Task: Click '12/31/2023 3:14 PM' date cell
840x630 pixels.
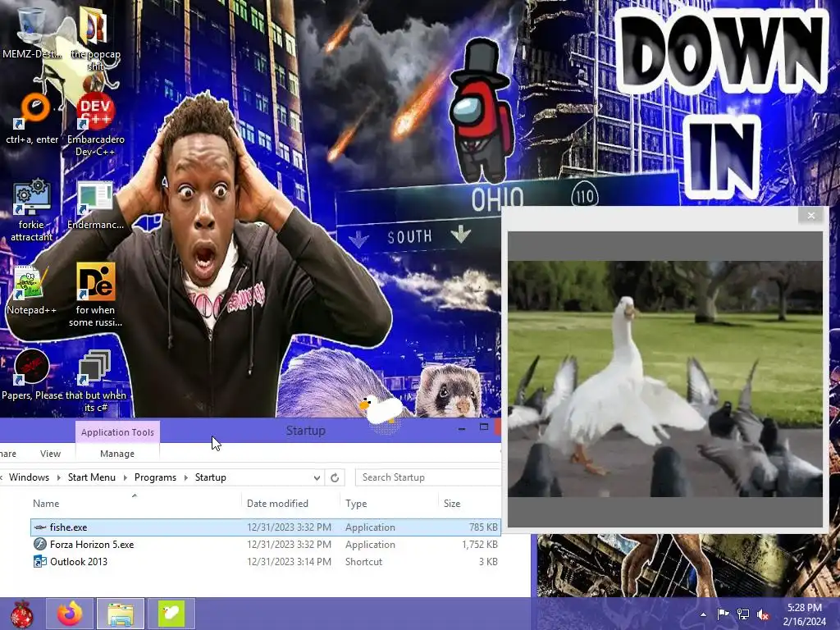Action: coord(289,561)
